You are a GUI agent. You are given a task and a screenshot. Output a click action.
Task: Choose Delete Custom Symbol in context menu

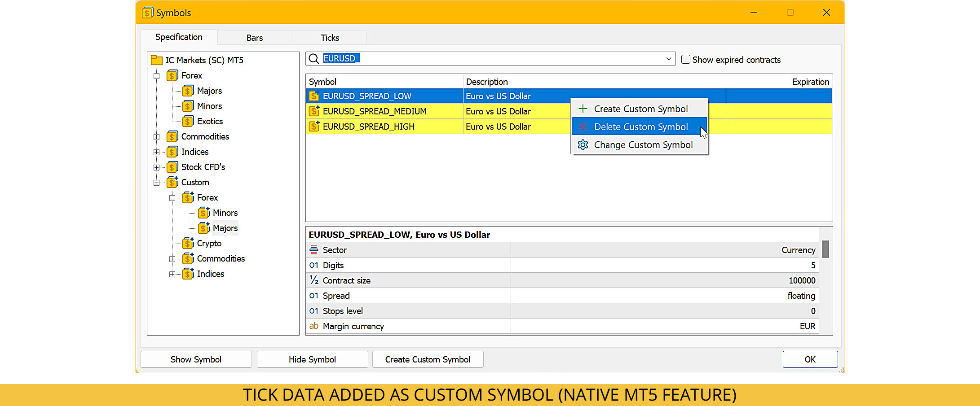640,127
